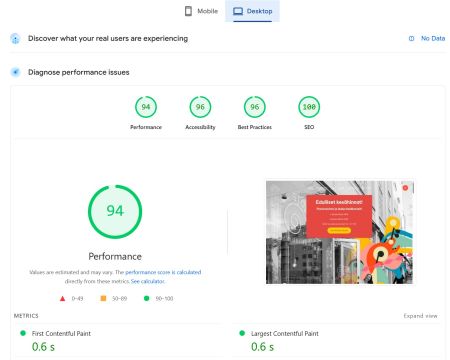This screenshot has width=450, height=360.
Task: Click the mobile phone icon
Action: (x=188, y=11)
